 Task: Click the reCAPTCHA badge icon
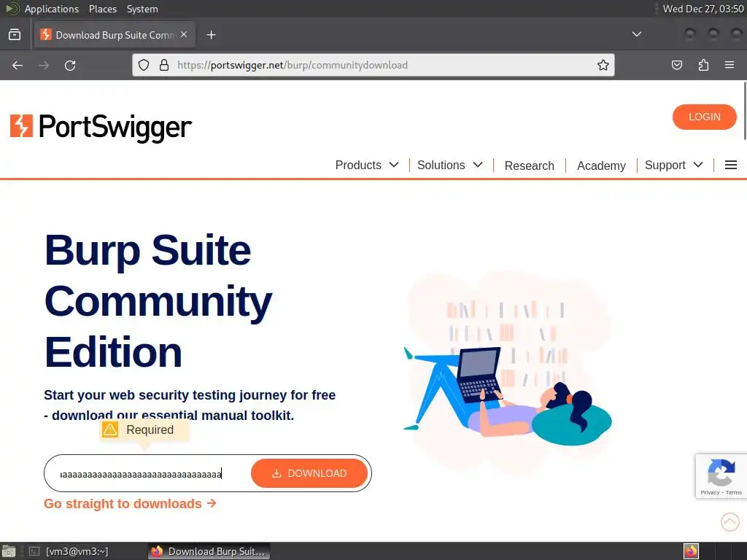click(721, 472)
